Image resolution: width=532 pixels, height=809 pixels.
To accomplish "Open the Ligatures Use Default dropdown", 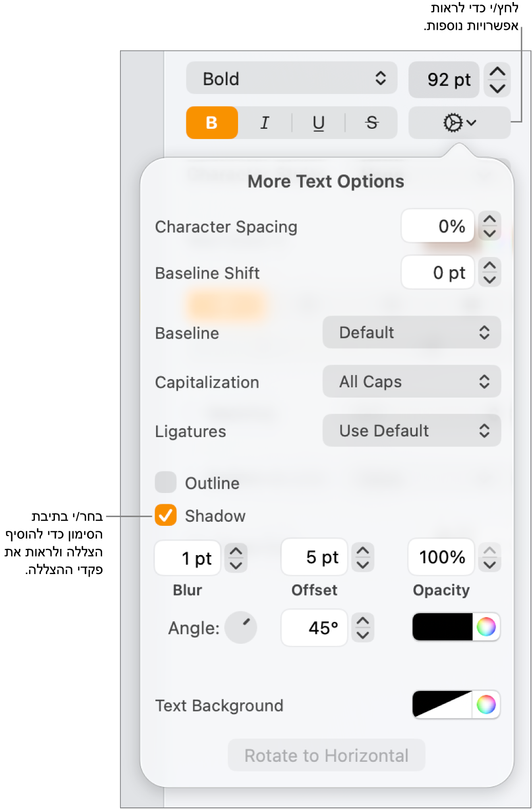I will pyautogui.click(x=411, y=431).
